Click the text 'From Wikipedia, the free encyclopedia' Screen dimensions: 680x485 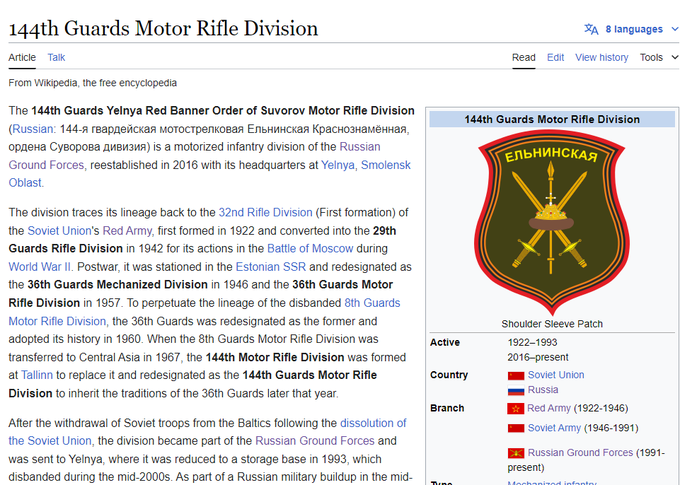click(x=92, y=83)
